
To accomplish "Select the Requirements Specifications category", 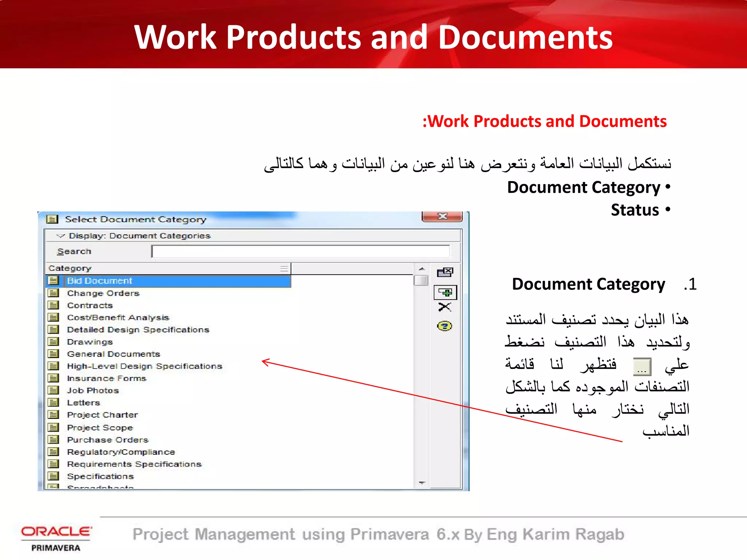I will coord(134,464).
